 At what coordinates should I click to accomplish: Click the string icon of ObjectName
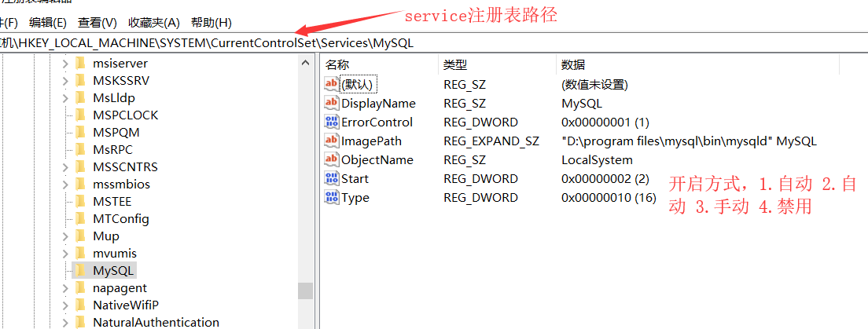click(331, 159)
